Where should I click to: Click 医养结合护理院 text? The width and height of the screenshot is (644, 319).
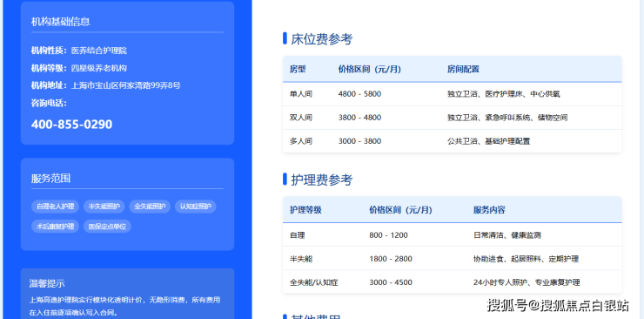point(99,51)
